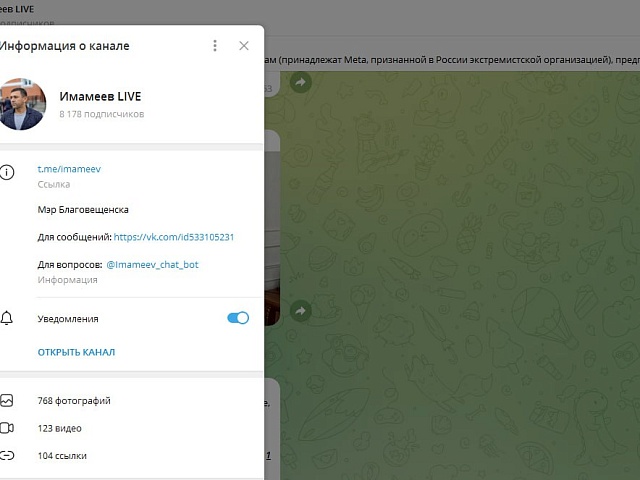Click the Имамеев LIVE name in info panel
Viewport: 640px width, 480px height.
pos(100,97)
